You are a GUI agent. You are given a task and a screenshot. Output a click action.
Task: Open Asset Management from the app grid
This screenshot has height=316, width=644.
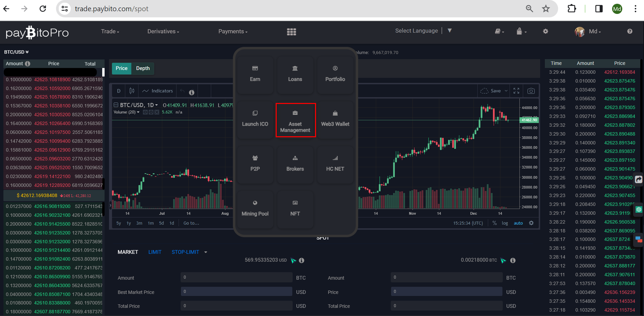click(295, 120)
